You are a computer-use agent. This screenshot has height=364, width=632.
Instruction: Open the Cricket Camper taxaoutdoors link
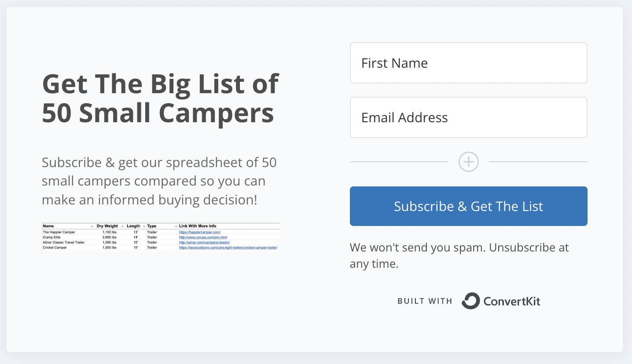tap(227, 247)
